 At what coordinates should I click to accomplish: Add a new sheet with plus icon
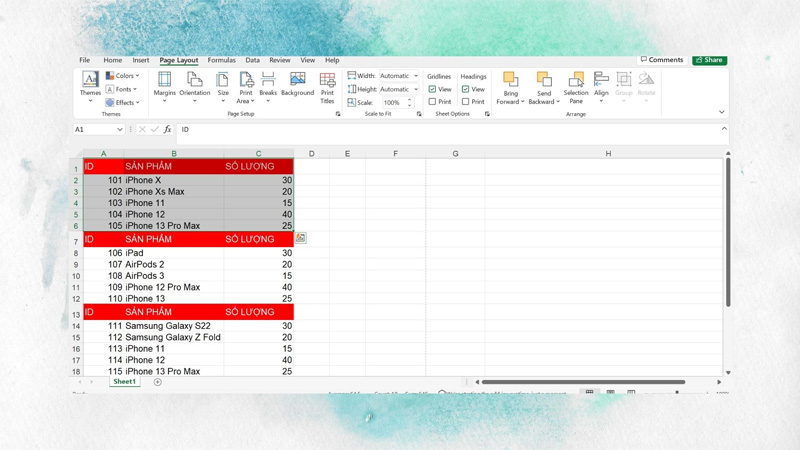pos(158,382)
